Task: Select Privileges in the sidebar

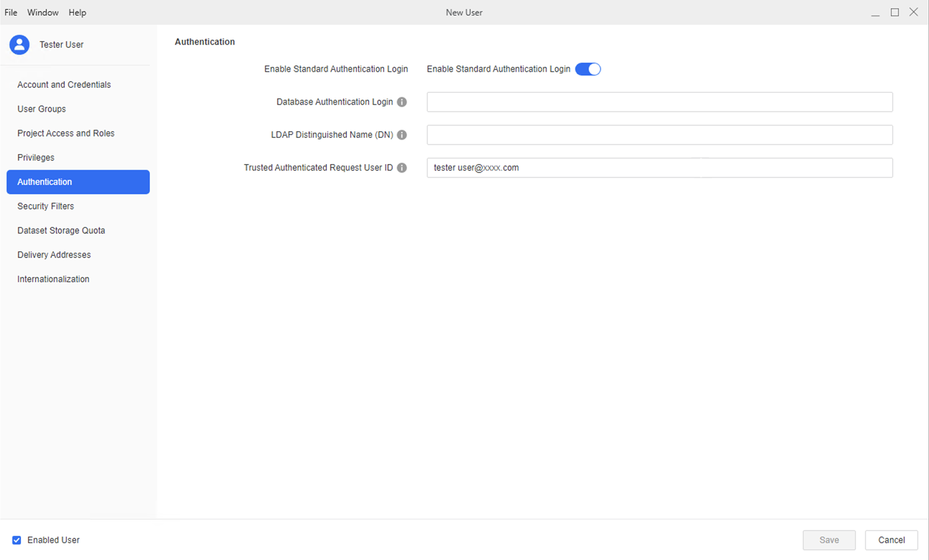Action: coord(36,158)
